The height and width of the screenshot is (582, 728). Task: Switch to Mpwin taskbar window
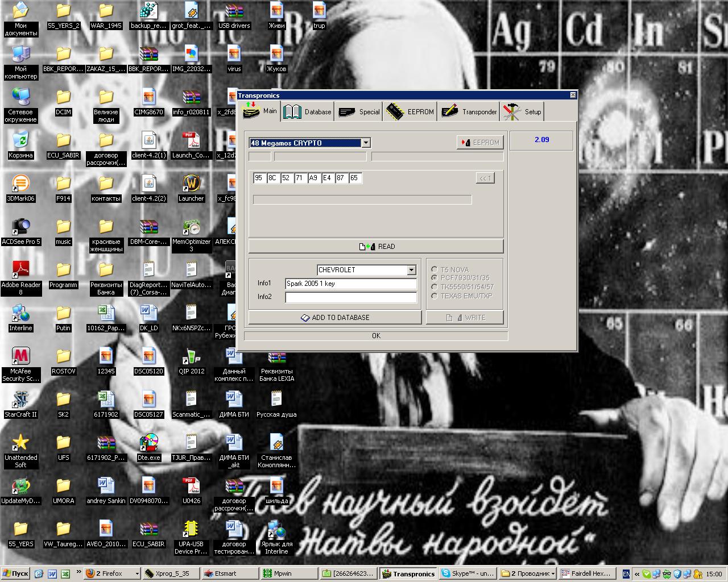[288, 573]
